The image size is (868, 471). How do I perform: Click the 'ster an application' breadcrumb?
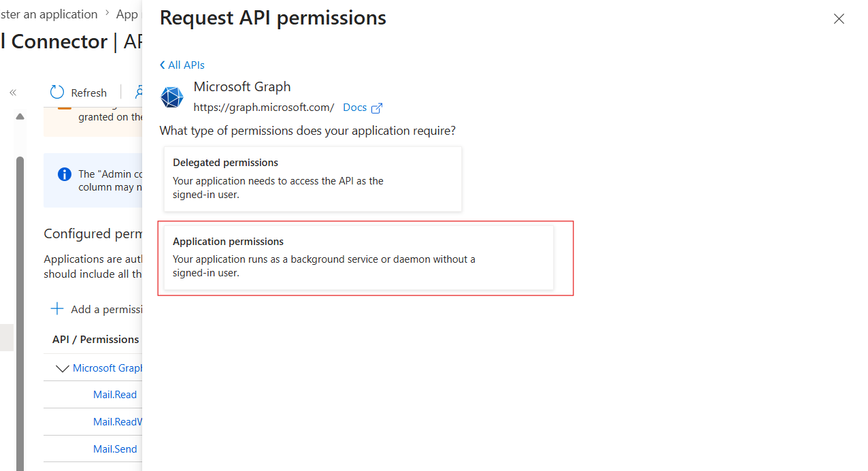pyautogui.click(x=49, y=14)
